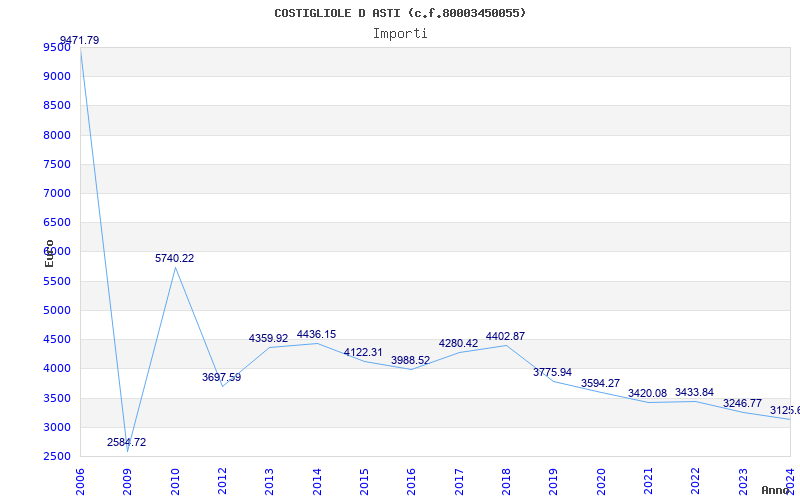Click the 5500 y-axis tick label

[57, 281]
